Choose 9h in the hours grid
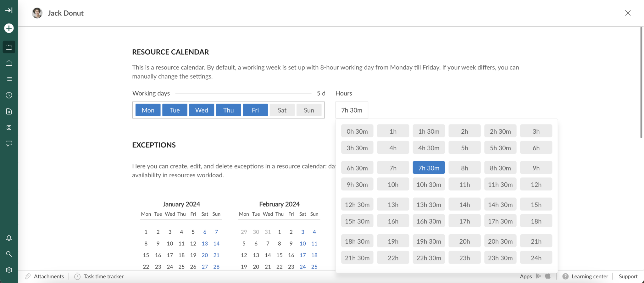Viewport: 644px width, 283px height. pos(536,168)
